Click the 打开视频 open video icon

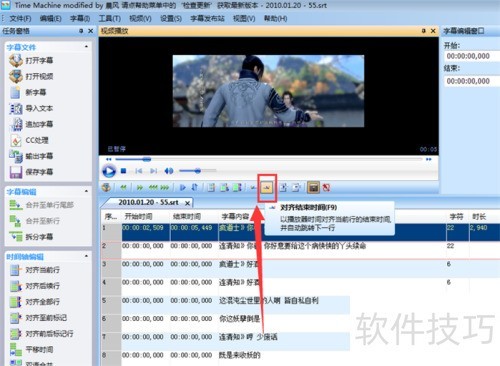coord(16,76)
